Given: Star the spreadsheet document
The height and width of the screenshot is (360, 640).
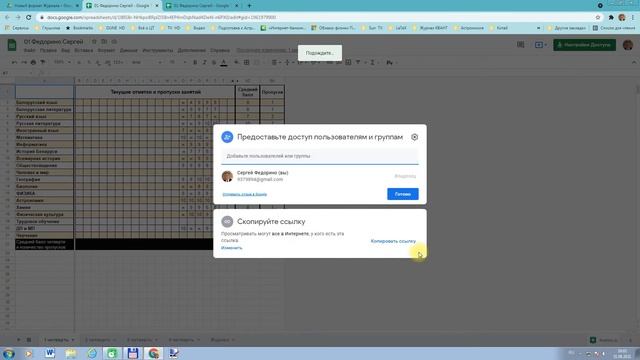Looking at the screenshot, I should 94,42.
